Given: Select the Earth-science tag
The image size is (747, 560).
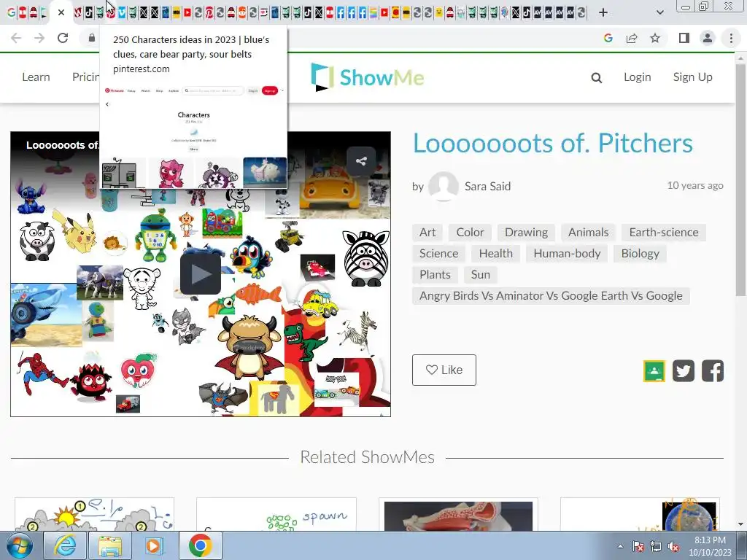Looking at the screenshot, I should [664, 233].
